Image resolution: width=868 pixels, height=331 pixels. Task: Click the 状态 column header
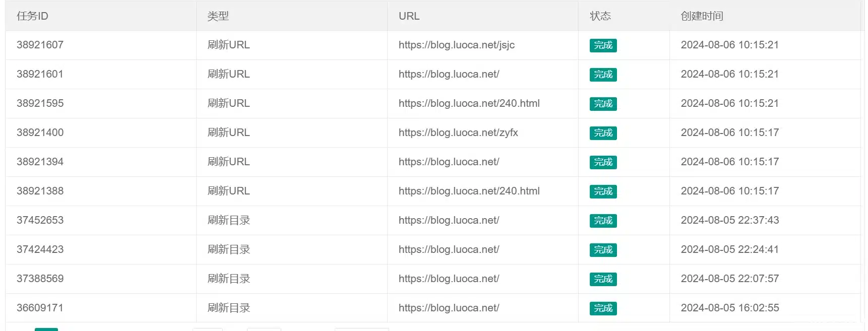click(x=600, y=16)
